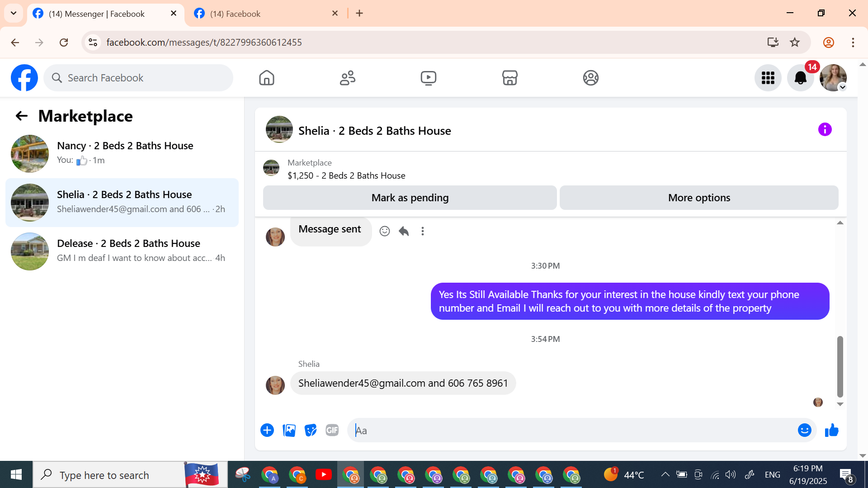Switch to the (14) Messenger | Facebook tab

tap(106, 14)
